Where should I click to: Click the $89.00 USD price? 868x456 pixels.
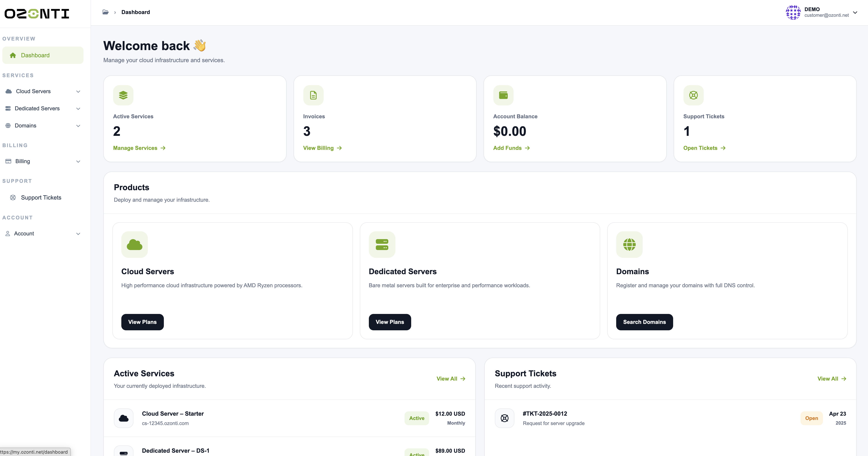coord(450,451)
